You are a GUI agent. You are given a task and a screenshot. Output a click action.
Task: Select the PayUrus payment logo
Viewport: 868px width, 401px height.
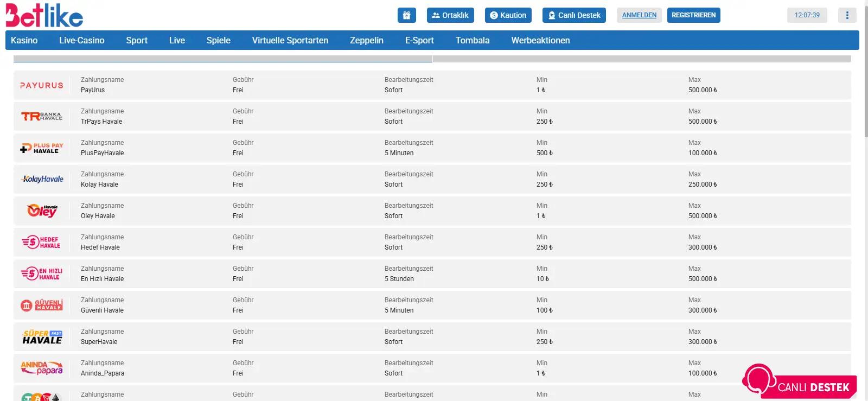point(42,85)
